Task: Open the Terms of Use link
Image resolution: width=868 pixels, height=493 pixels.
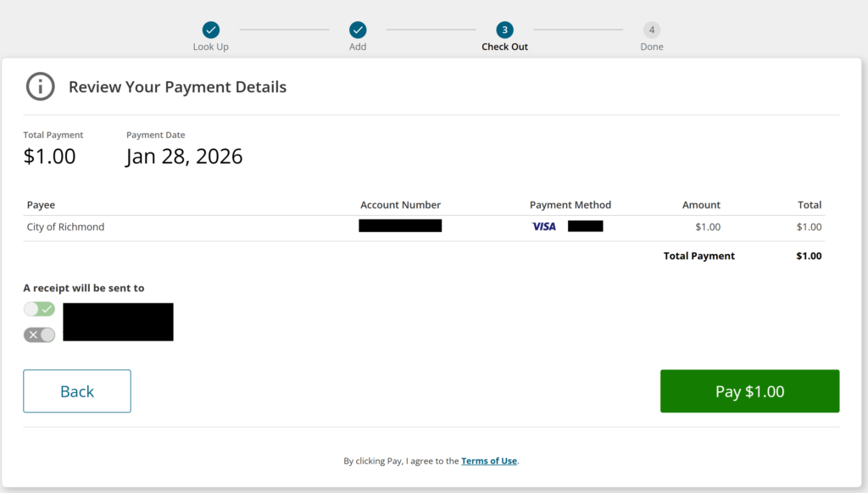Action: pyautogui.click(x=488, y=461)
